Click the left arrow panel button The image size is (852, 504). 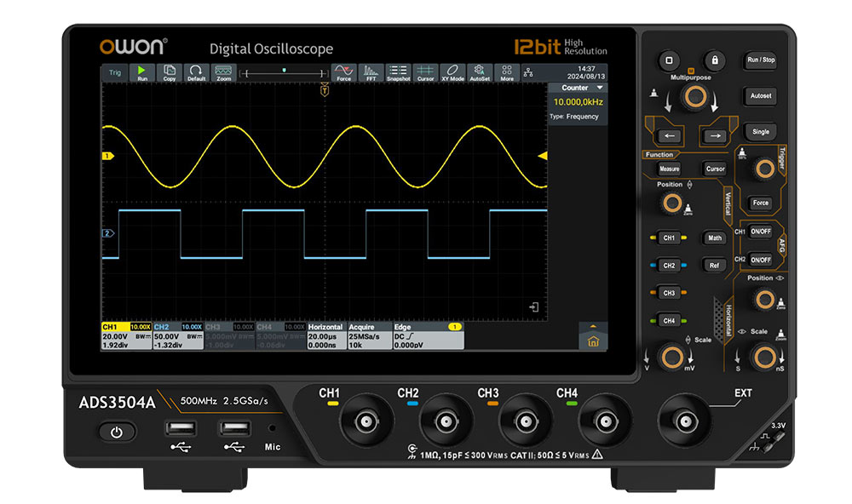[x=670, y=135]
